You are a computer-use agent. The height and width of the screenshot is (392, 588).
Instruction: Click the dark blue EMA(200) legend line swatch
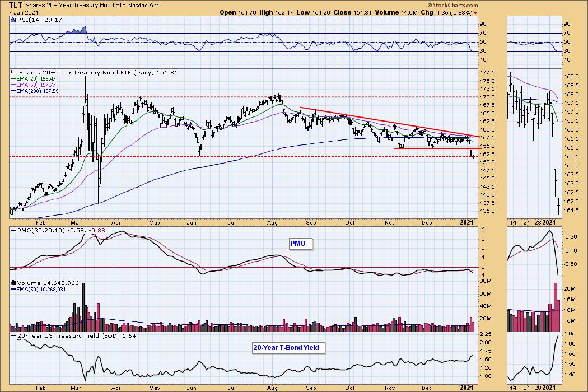click(13, 91)
